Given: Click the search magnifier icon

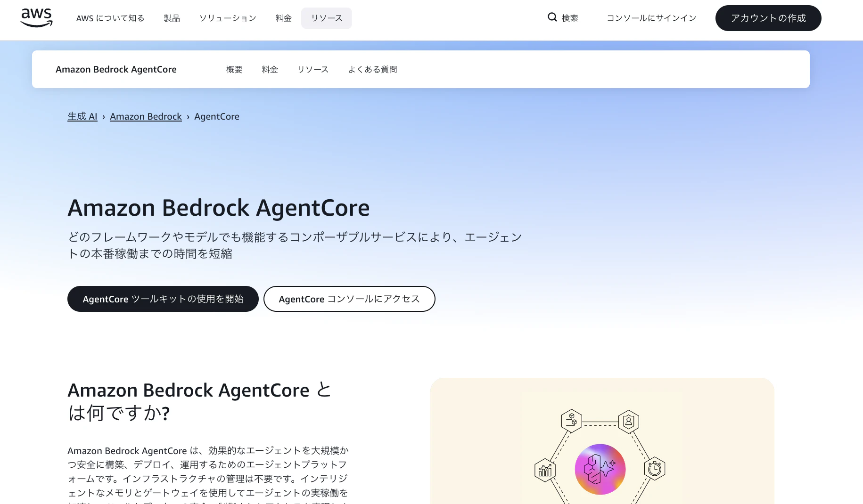Looking at the screenshot, I should 552,17.
